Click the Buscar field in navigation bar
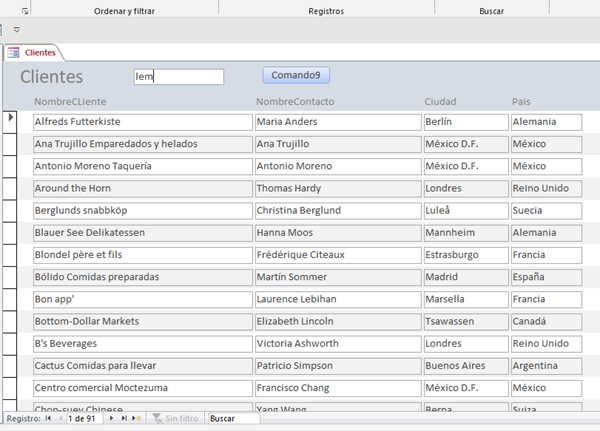The height and width of the screenshot is (431, 600). 232,419
